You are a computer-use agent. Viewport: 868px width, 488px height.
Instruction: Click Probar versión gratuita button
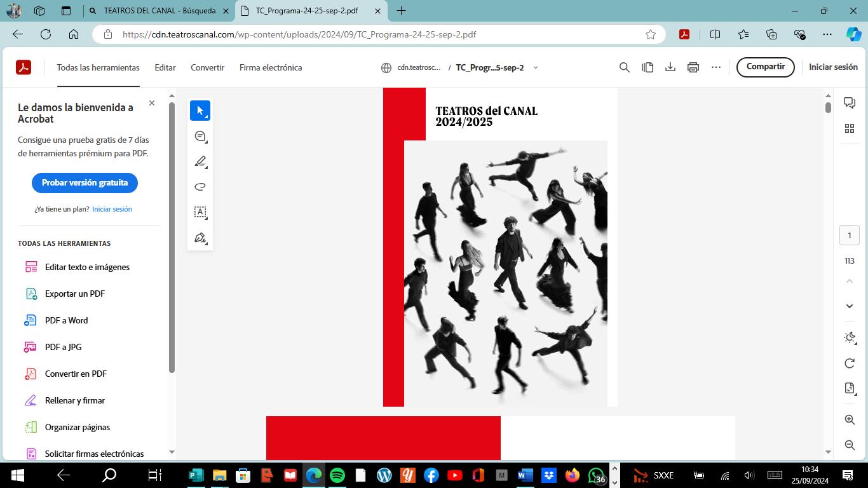point(85,183)
